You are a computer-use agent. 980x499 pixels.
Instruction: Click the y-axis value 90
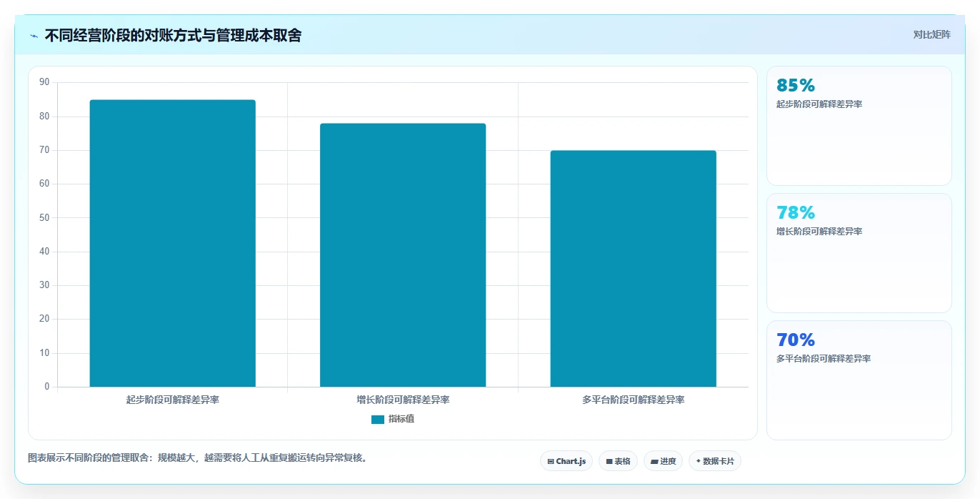click(44, 82)
